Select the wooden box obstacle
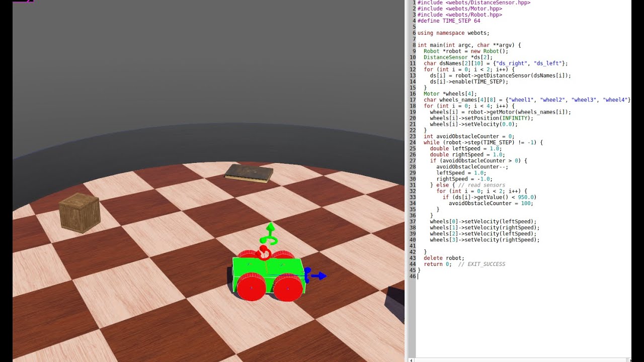This screenshot has width=644, height=362. [x=79, y=213]
